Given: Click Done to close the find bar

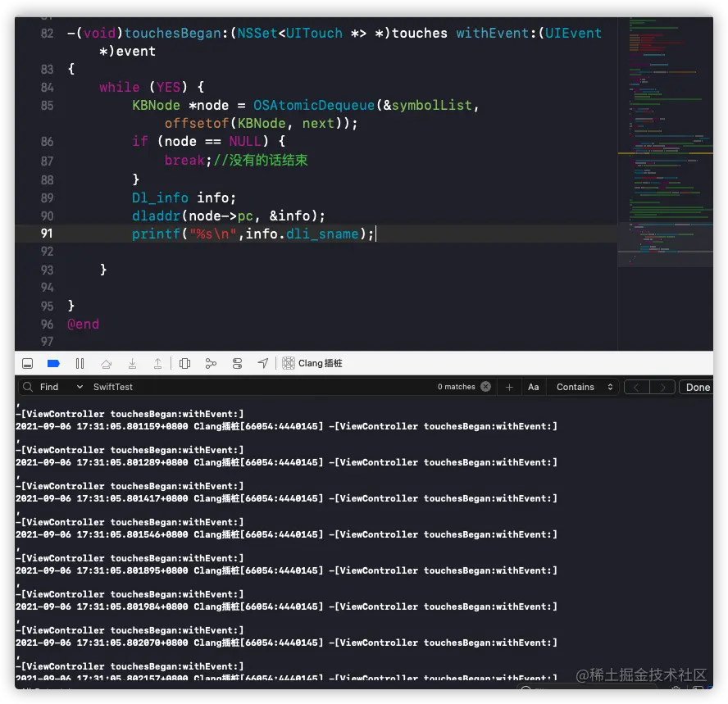Looking at the screenshot, I should (698, 387).
